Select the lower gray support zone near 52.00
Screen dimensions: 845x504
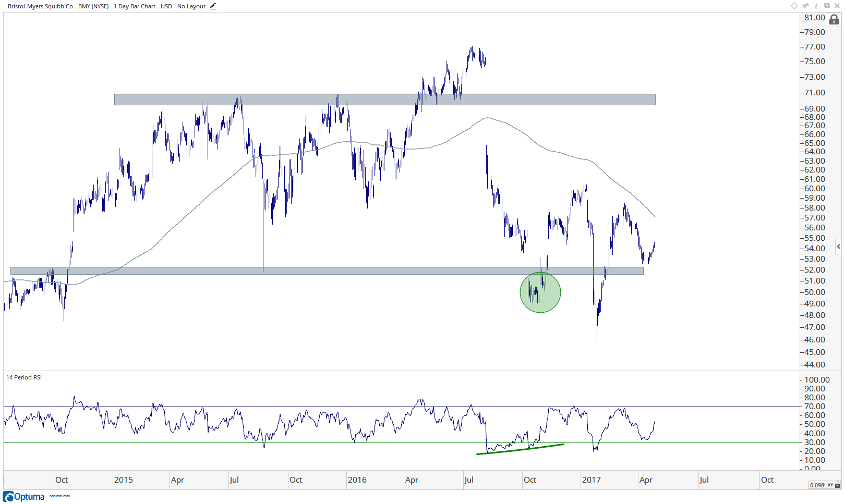pos(327,271)
